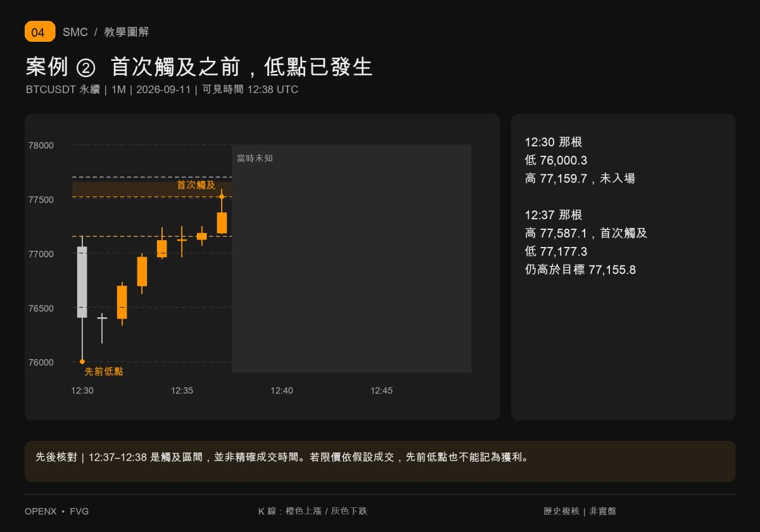This screenshot has height=532, width=760.
Task: Click the 12:45 time axis label
Action: tap(381, 391)
